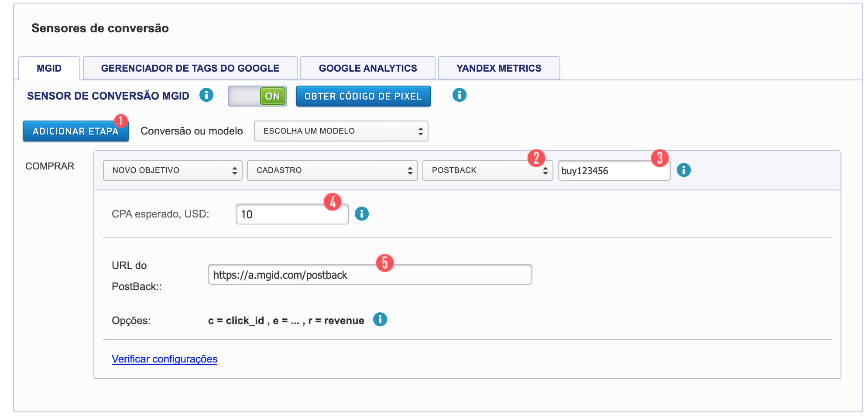Viewport: 868px width, 418px height.
Task: Click red number 1 badge marker
Action: click(120, 121)
